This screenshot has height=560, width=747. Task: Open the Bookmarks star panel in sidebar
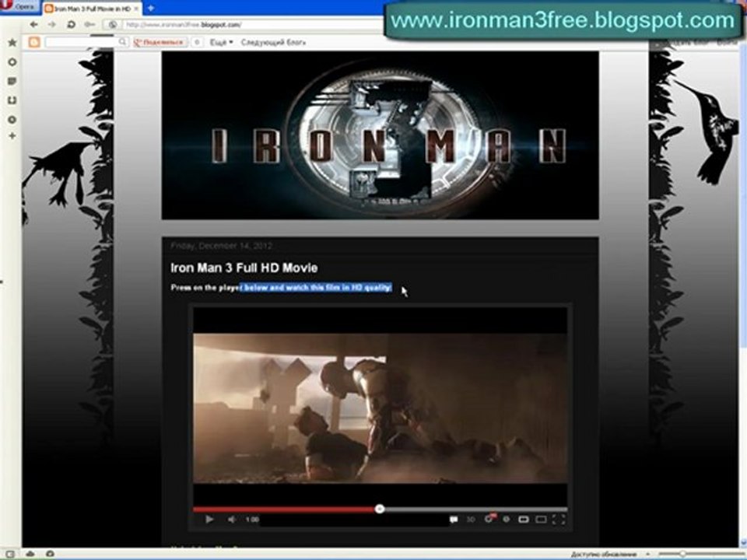pos(12,43)
